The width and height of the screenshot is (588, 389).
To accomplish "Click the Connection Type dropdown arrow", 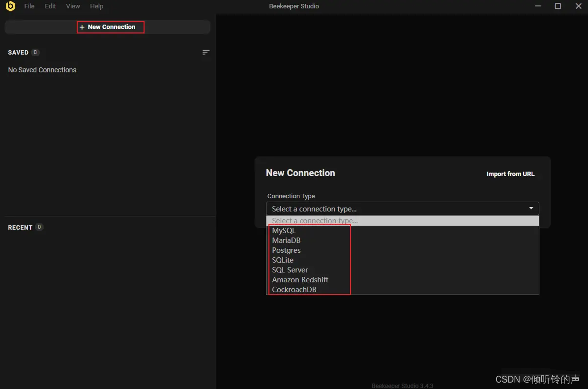I will tap(531, 208).
